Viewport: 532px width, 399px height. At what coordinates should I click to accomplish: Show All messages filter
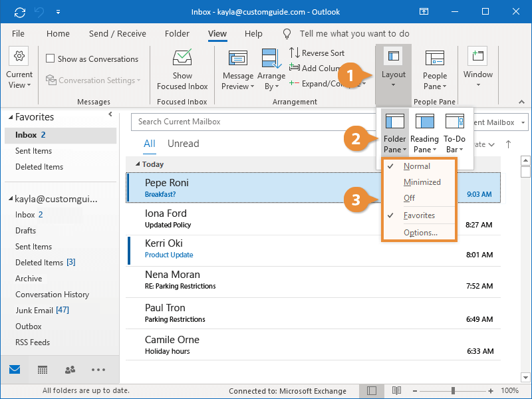pos(149,144)
